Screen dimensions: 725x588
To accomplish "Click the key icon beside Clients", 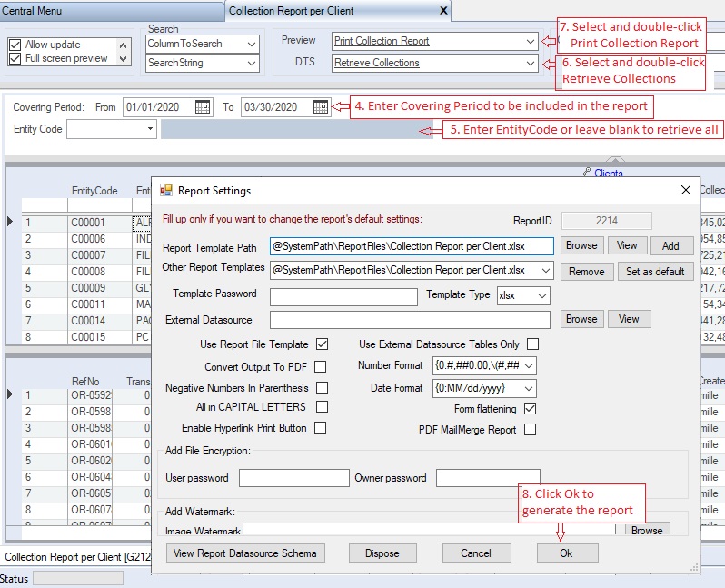I will click(x=586, y=173).
